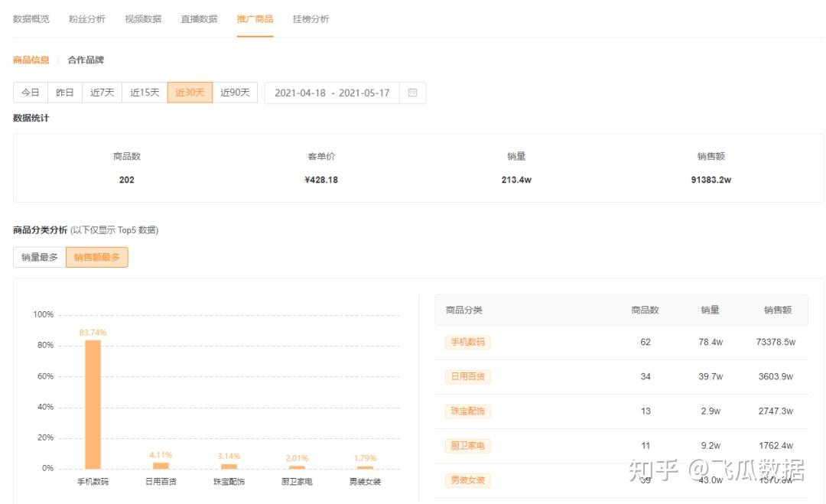826x504 pixels.
Task: Click the 珠宝配饰 category tag
Action: click(x=467, y=411)
